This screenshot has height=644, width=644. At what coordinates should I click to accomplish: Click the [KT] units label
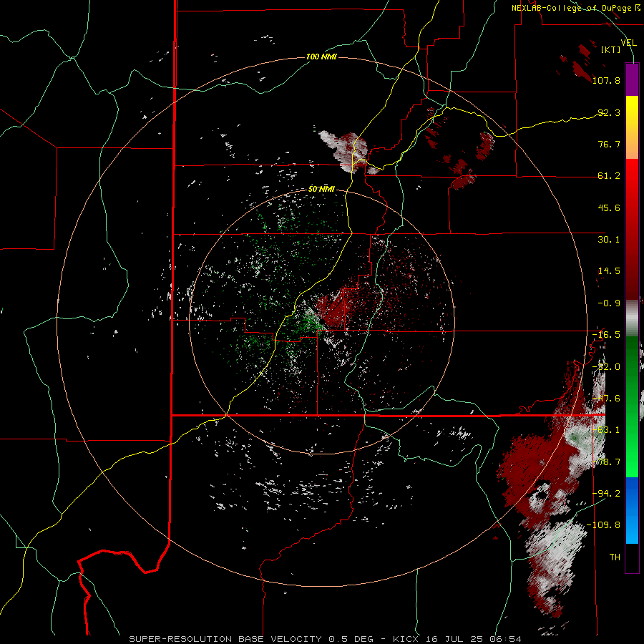[x=611, y=49]
